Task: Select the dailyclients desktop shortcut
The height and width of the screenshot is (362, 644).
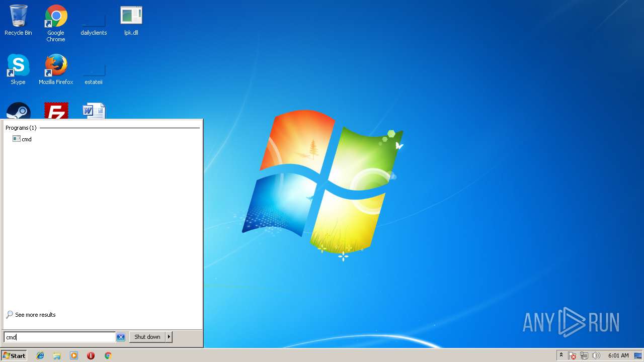Action: pos(94,23)
